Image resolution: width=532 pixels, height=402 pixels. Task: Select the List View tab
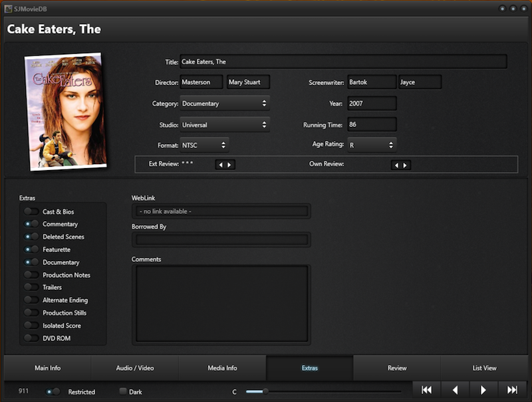(x=484, y=367)
